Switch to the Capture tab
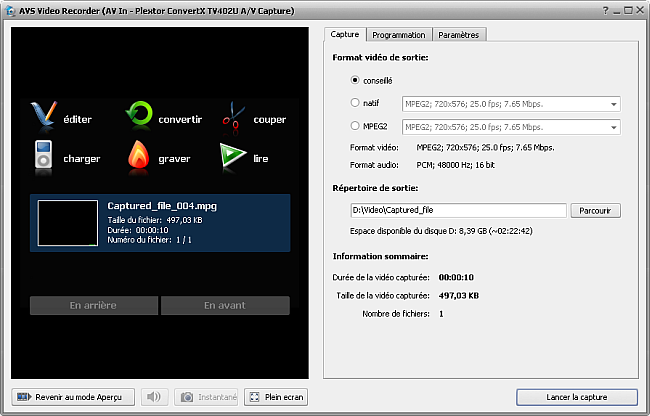Viewport: 650px width, 416px height. pyautogui.click(x=345, y=34)
